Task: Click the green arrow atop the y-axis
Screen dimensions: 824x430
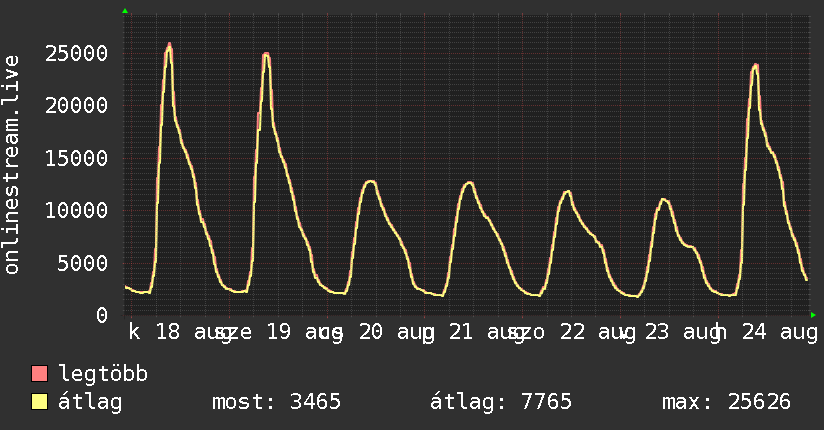Action: [x=125, y=11]
